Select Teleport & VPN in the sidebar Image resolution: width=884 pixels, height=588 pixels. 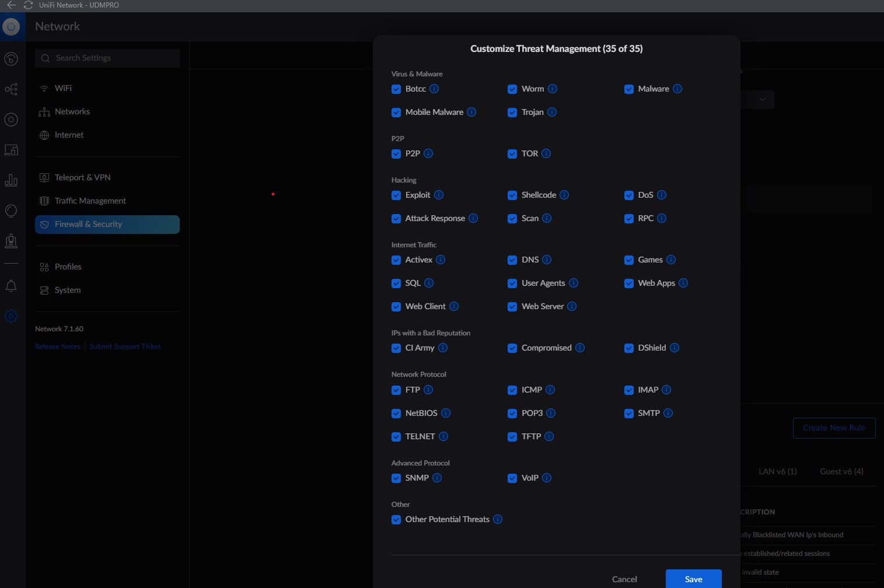[82, 177]
